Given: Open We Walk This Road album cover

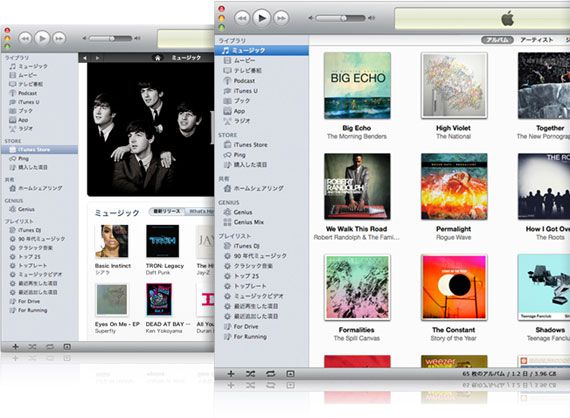Looking at the screenshot, I should coord(357,186).
